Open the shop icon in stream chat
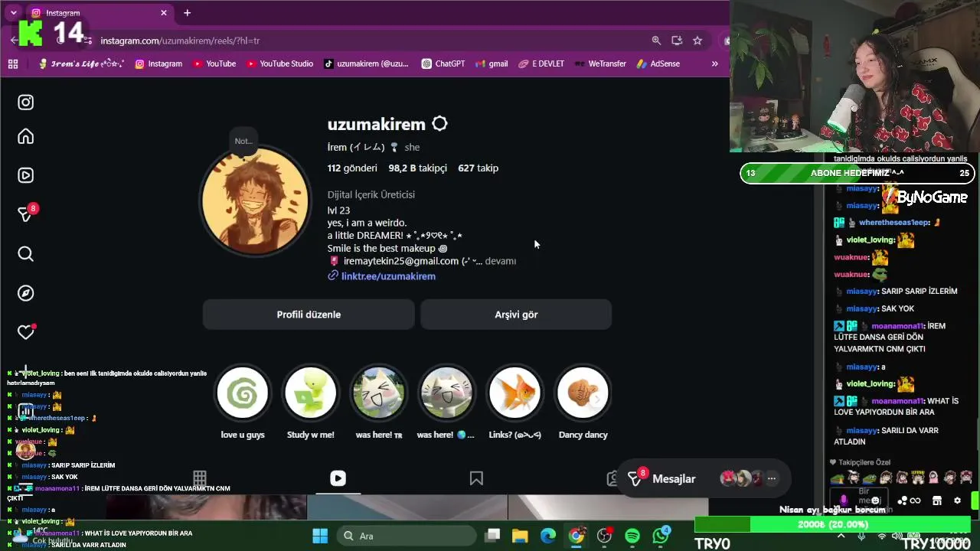Image resolution: width=980 pixels, height=551 pixels. click(x=936, y=500)
